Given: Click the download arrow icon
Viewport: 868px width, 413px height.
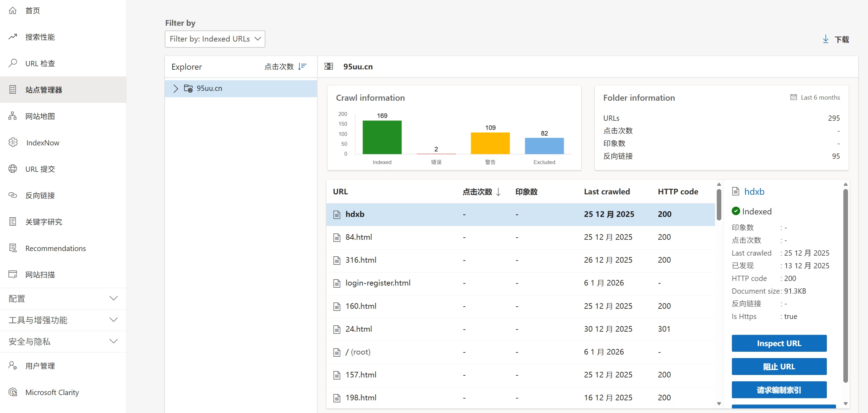Looking at the screenshot, I should coord(826,39).
